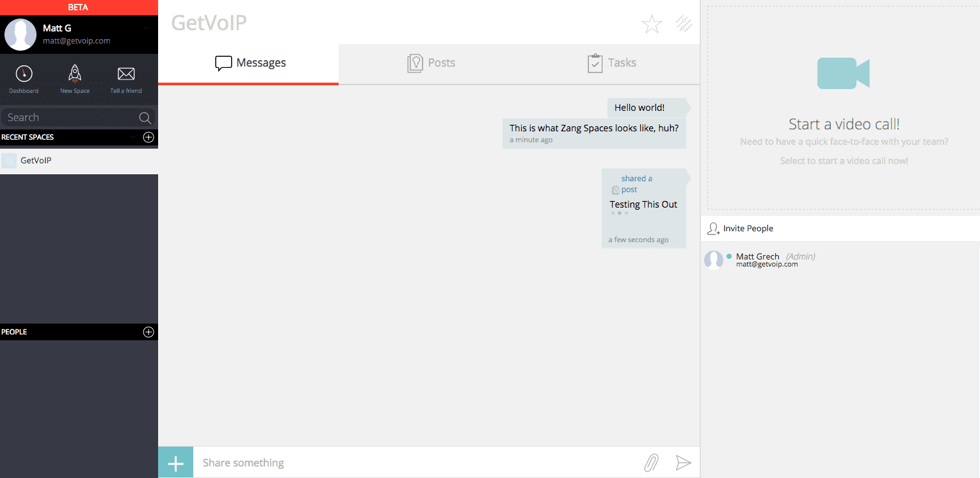The image size is (980, 478).
Task: Send message with paper plane icon
Action: coord(684,463)
